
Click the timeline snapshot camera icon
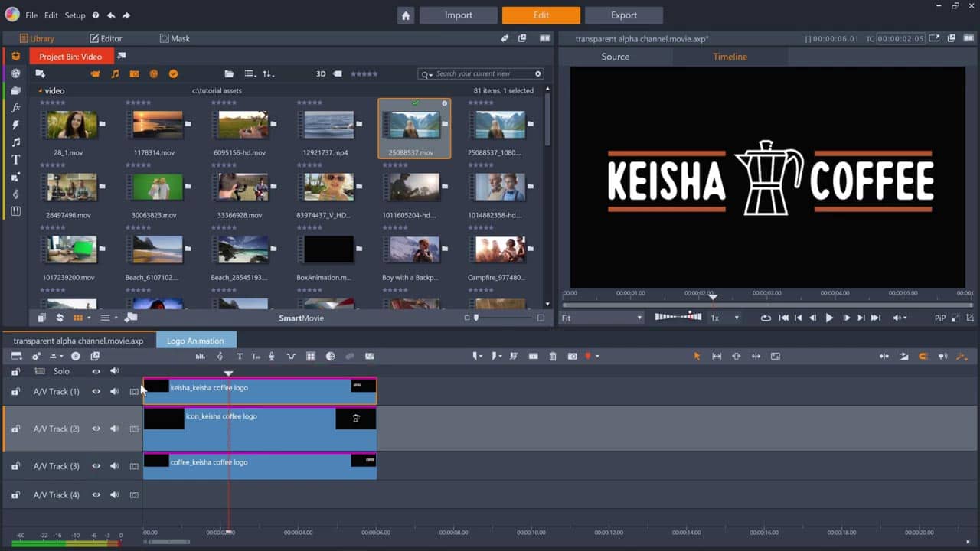point(572,357)
